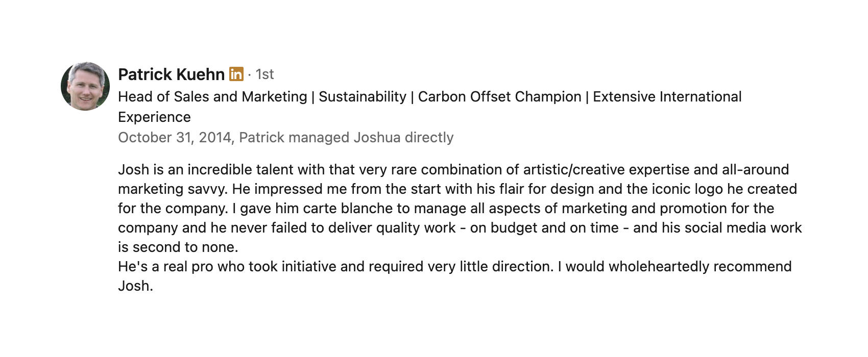The image size is (868, 357).
Task: Click the 'Head of Sales and Marketing' headline
Action: 212,97
